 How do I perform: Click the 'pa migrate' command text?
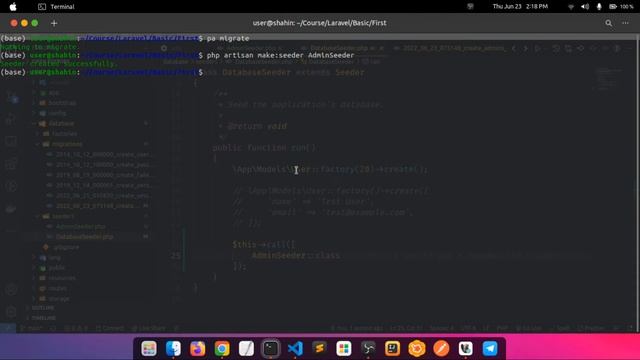point(228,38)
